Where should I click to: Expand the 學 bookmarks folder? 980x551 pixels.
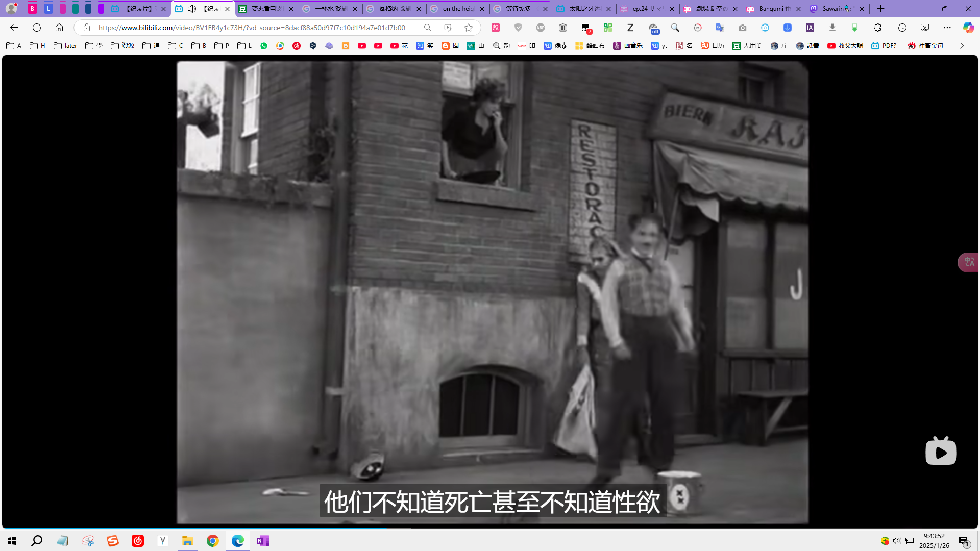[94, 46]
